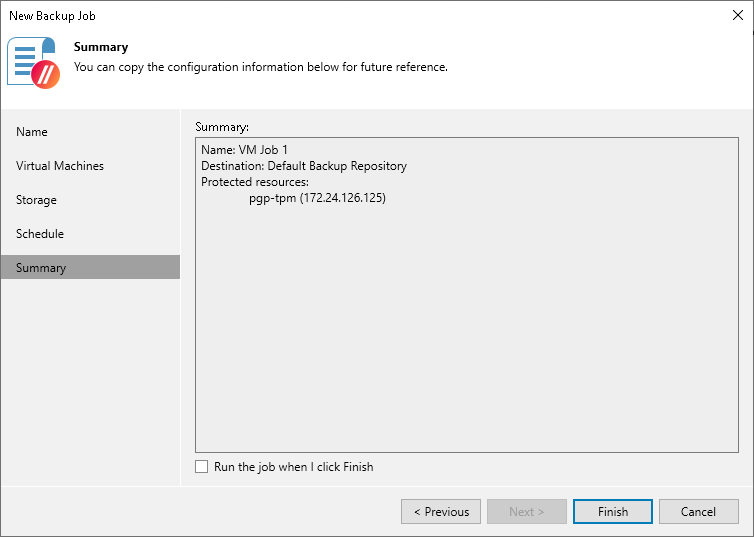Click the greyed-out Next button
The image size is (754, 537).
coord(527,512)
